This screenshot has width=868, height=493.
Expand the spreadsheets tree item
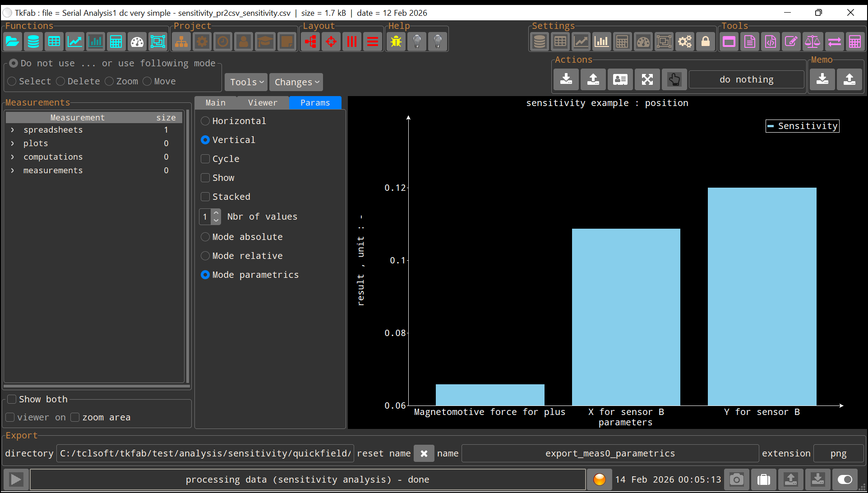tap(13, 130)
